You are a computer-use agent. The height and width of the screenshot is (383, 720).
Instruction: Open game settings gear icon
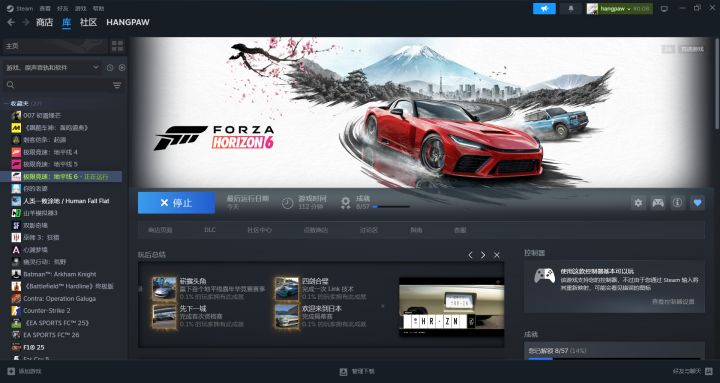638,203
